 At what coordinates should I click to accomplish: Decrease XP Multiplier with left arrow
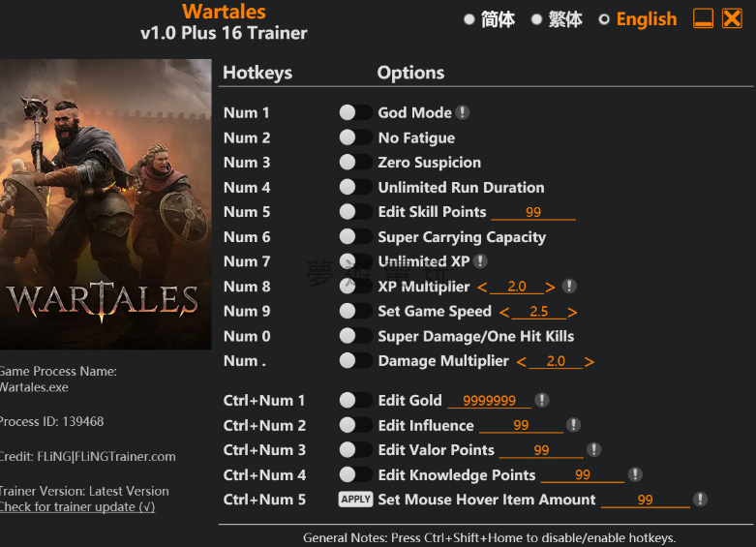pyautogui.click(x=482, y=287)
